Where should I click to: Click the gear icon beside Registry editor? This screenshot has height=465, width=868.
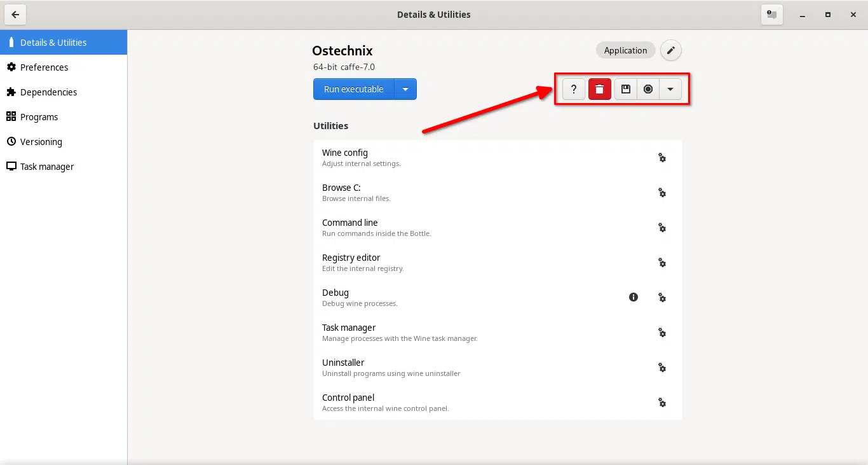pos(661,263)
